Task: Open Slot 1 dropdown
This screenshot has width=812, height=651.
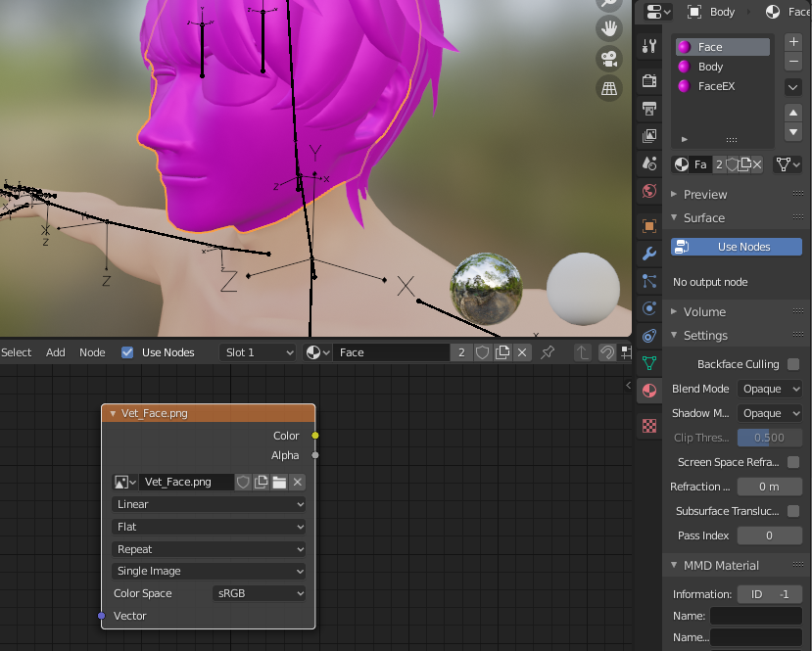Action: [x=258, y=352]
